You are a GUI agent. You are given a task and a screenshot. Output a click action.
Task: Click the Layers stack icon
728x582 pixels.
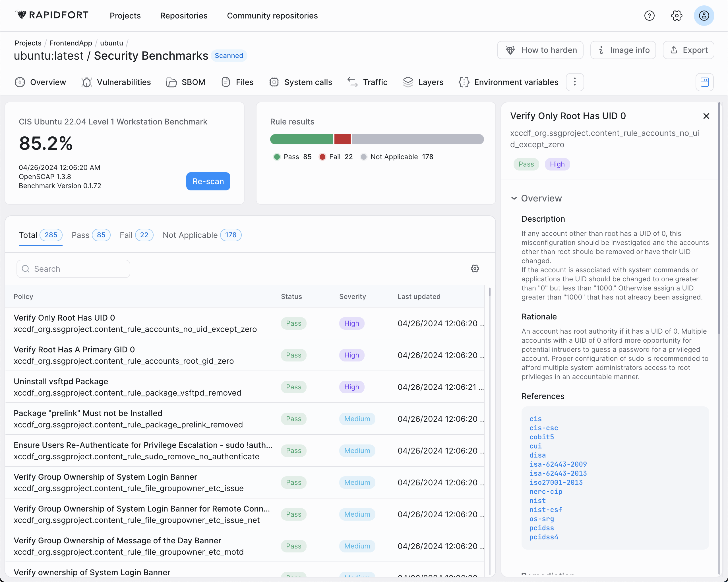408,82
